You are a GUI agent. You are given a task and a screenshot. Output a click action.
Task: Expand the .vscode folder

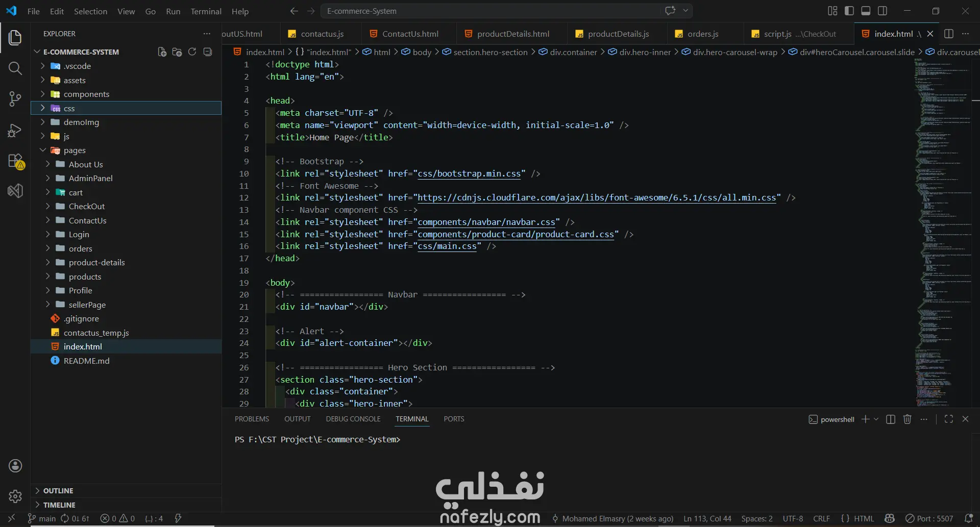tap(126, 66)
